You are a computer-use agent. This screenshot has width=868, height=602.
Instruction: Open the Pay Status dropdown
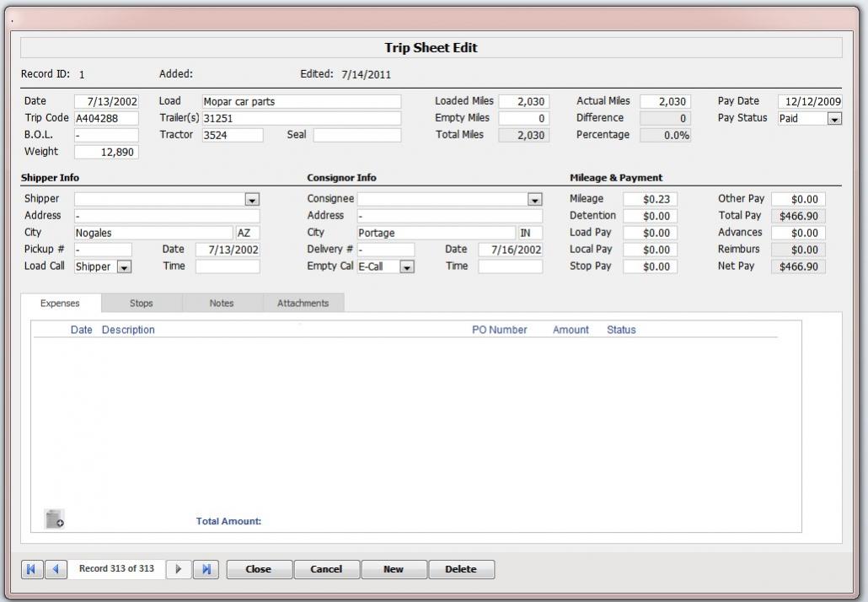[x=834, y=119]
